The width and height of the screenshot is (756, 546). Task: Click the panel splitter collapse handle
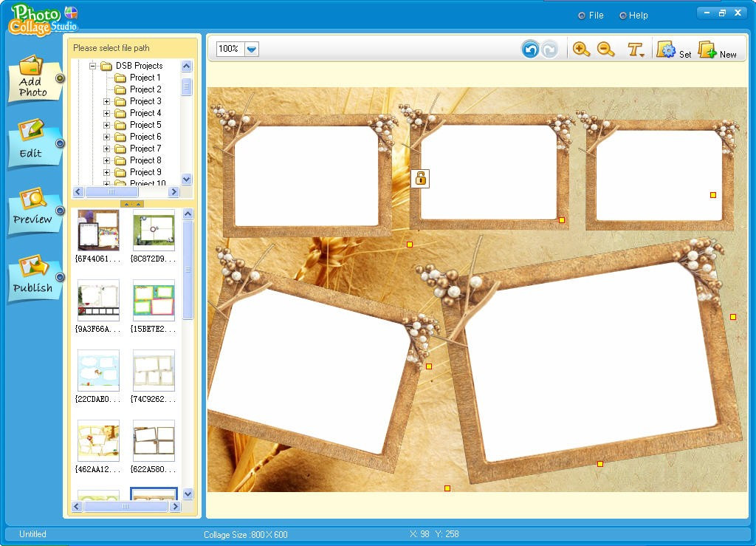click(131, 204)
